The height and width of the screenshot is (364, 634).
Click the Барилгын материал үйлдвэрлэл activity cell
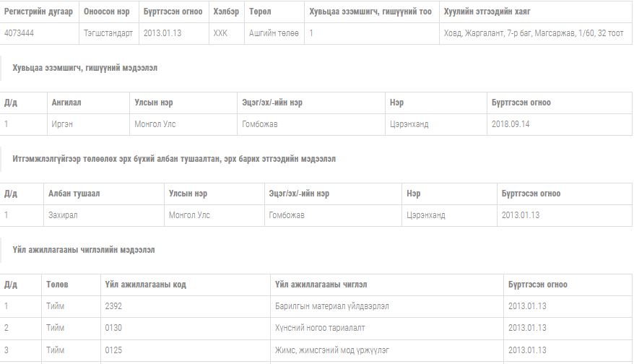coord(332,306)
